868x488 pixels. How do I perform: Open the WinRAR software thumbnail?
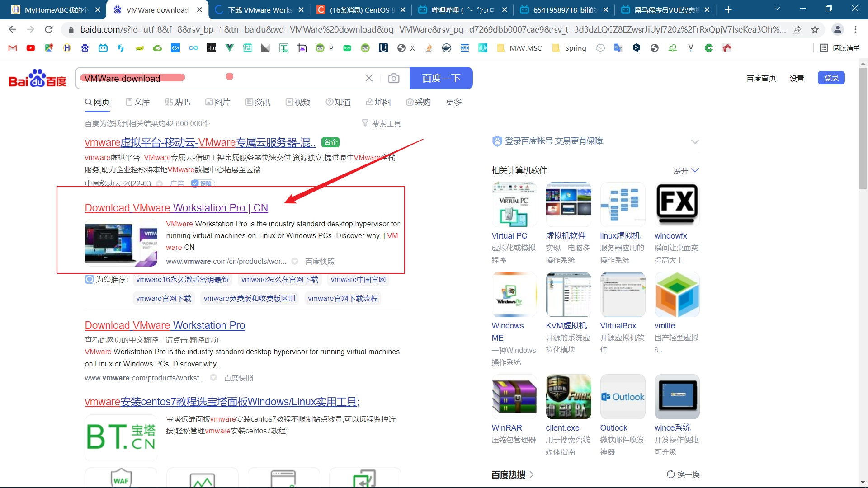[514, 397]
